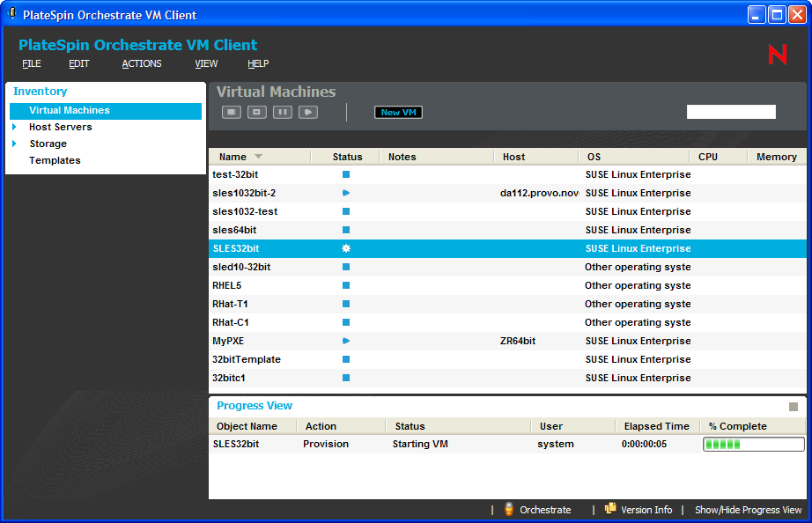Click the Novell N logo
The width and height of the screenshot is (812, 523).
[x=778, y=55]
